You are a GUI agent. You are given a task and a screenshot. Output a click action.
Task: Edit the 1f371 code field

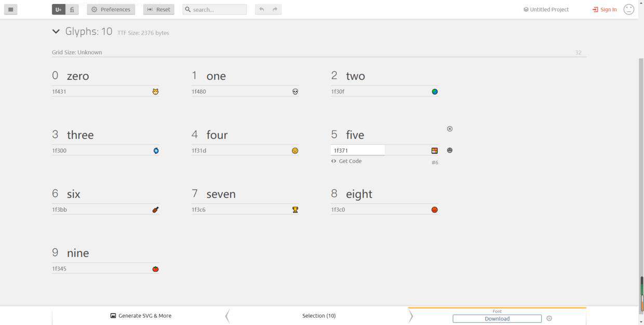[358, 151]
